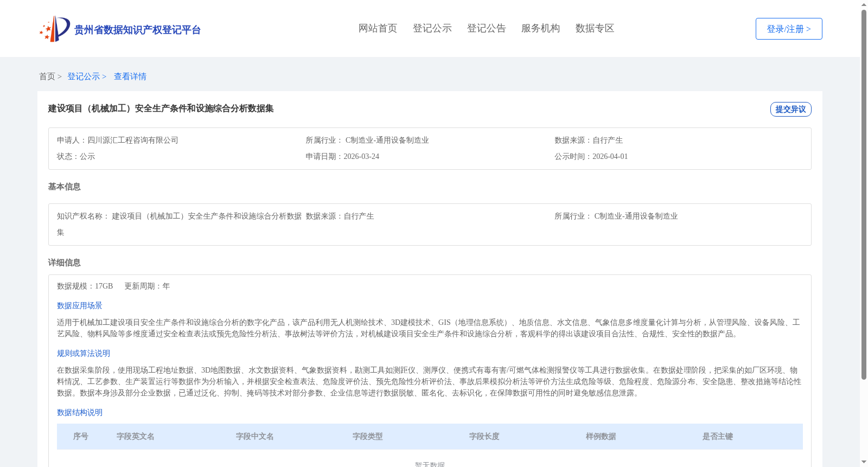This screenshot has height=467, width=868.
Task: Click 公示时间：2026-04-01 text
Action: click(x=591, y=156)
